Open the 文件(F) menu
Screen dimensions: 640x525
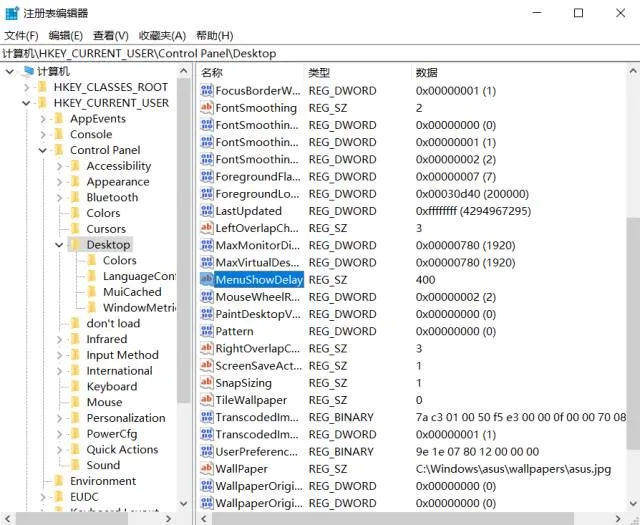point(21,36)
